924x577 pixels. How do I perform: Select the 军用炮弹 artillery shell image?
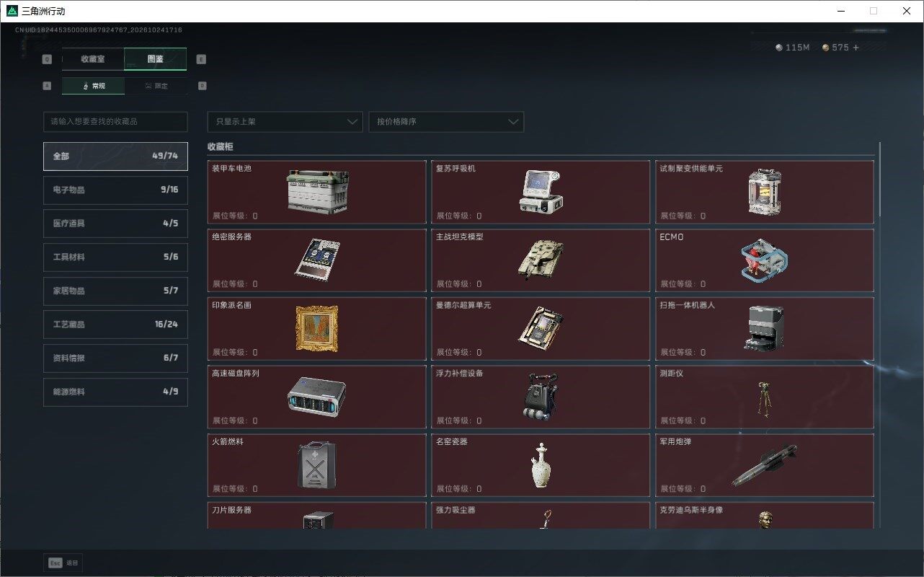(x=765, y=464)
